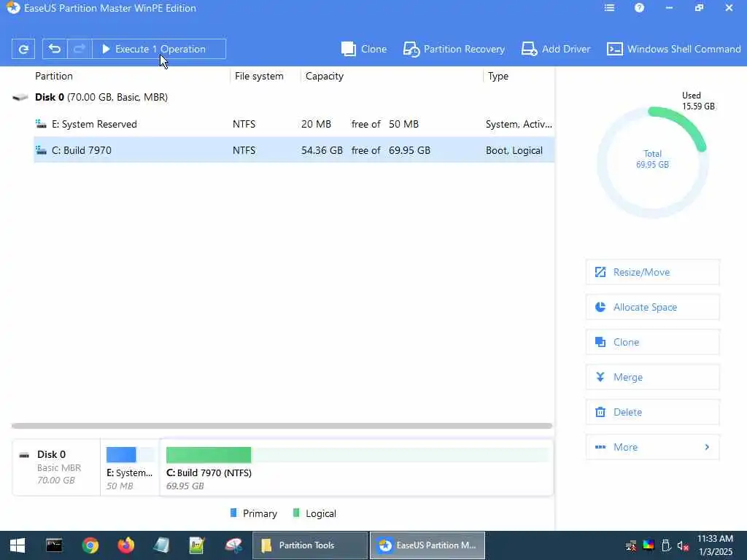Screen dimensions: 747x560
Task: Click the Primary legend color swatch
Action: [x=233, y=513]
